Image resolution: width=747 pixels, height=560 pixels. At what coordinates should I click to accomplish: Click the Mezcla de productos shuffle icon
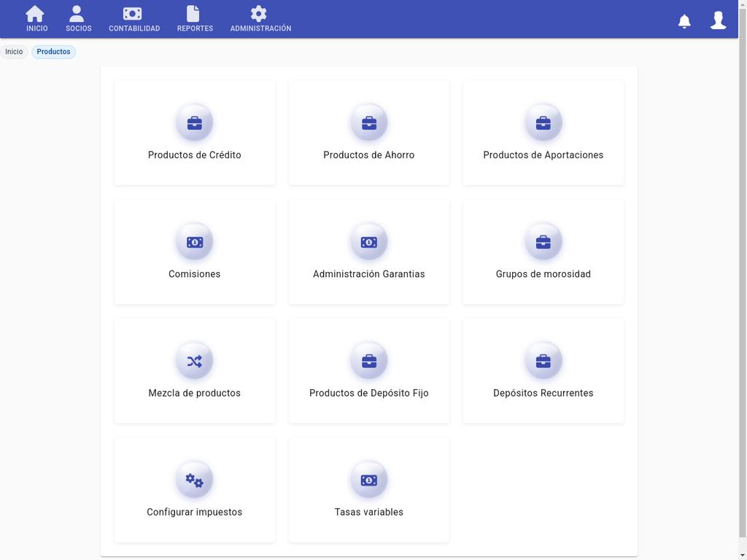point(194,361)
